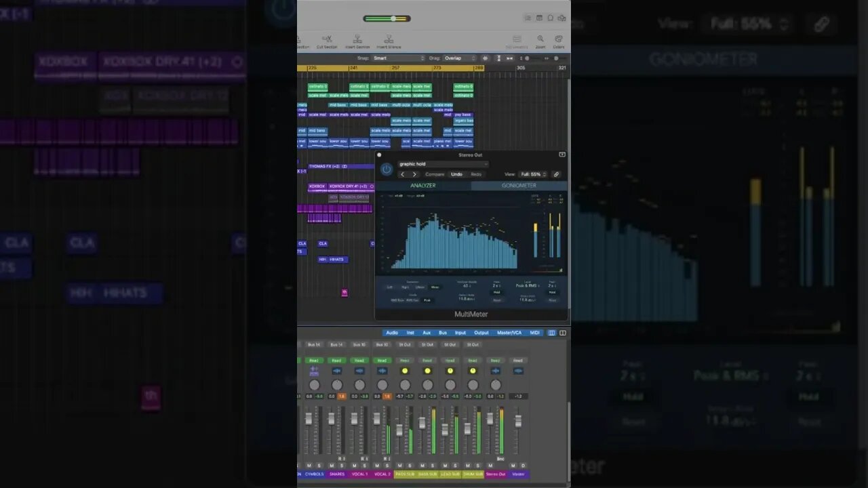
Task: Open the Drag Overlap dropdown
Action: click(x=460, y=58)
